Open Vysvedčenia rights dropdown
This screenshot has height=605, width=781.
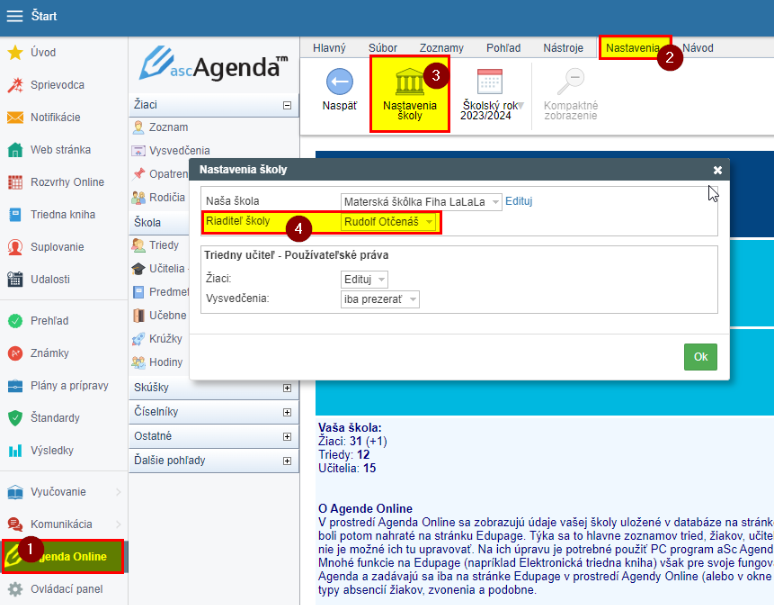coord(380,299)
